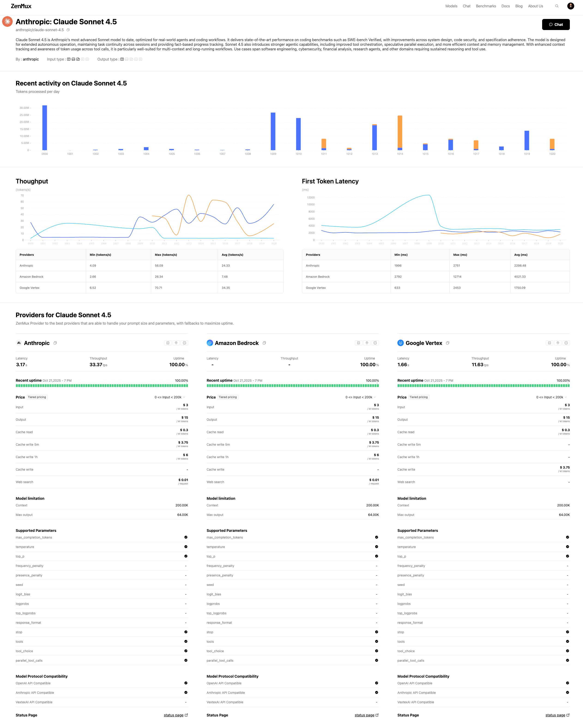Click the ZenMux logo

[21, 6]
